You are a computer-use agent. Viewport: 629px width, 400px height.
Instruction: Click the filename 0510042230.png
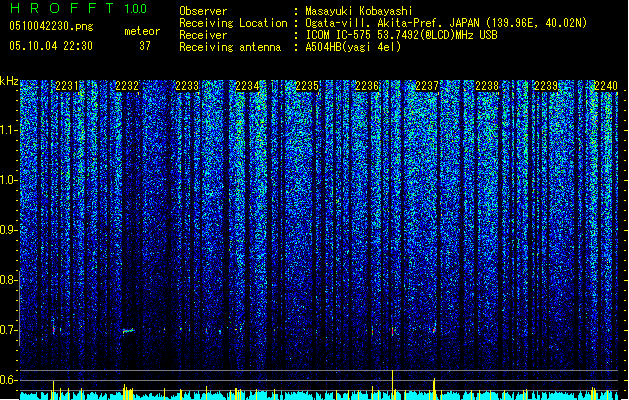51,26
